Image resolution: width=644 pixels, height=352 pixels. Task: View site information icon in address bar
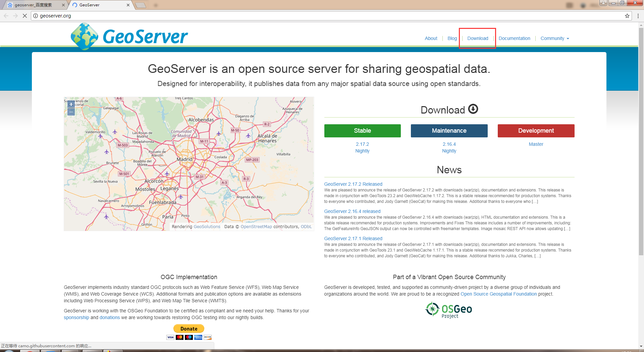point(36,16)
